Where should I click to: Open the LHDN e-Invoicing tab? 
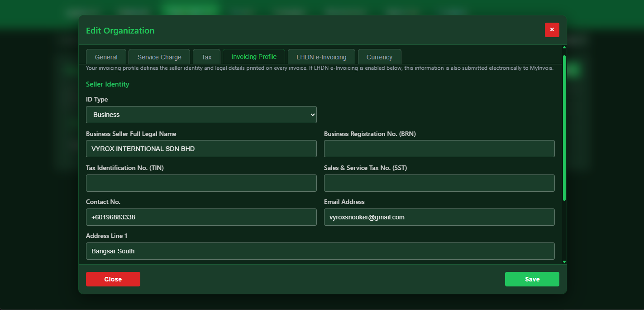point(321,57)
